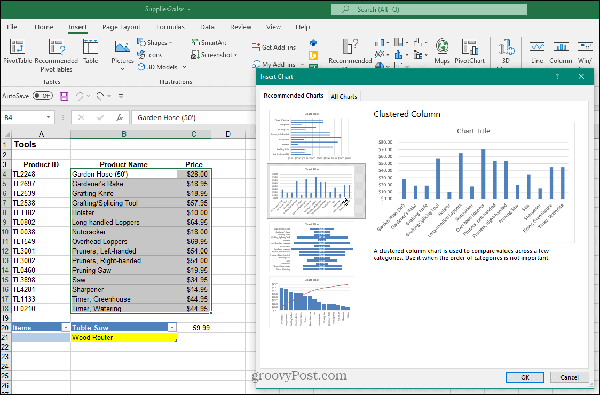600x395 pixels.
Task: Expand the Name Box dropdown
Action: (48, 117)
